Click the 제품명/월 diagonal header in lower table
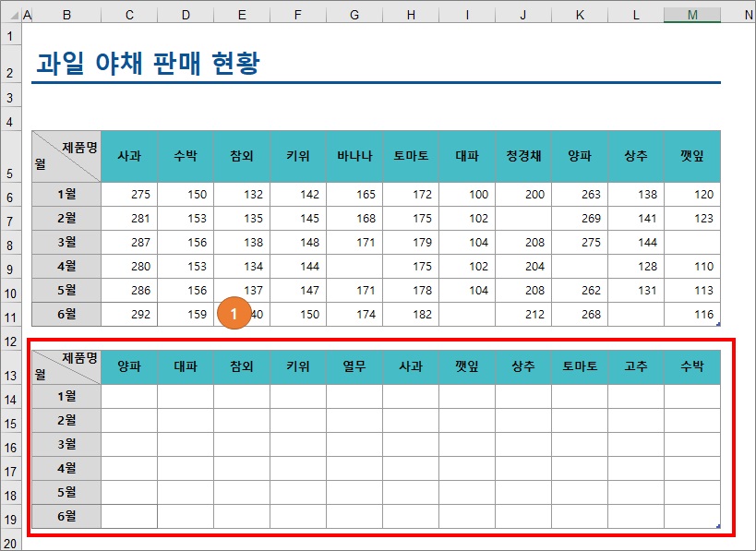The image size is (756, 551). point(66,366)
